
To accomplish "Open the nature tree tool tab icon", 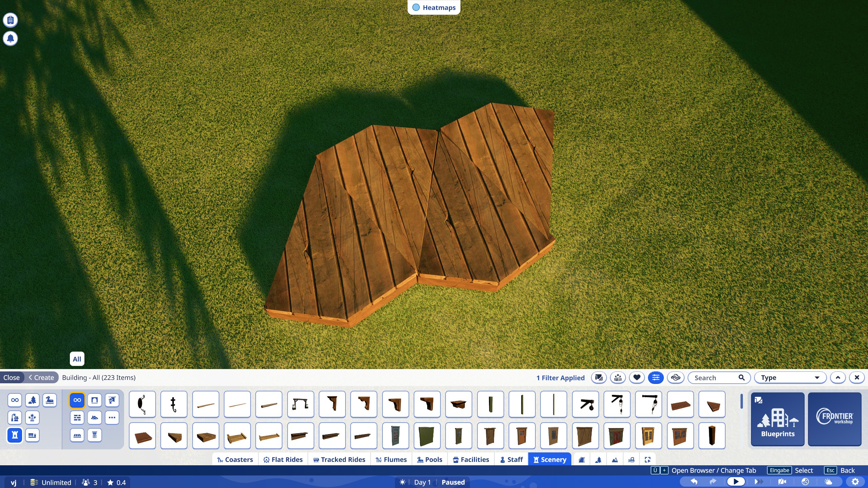I will point(598,460).
